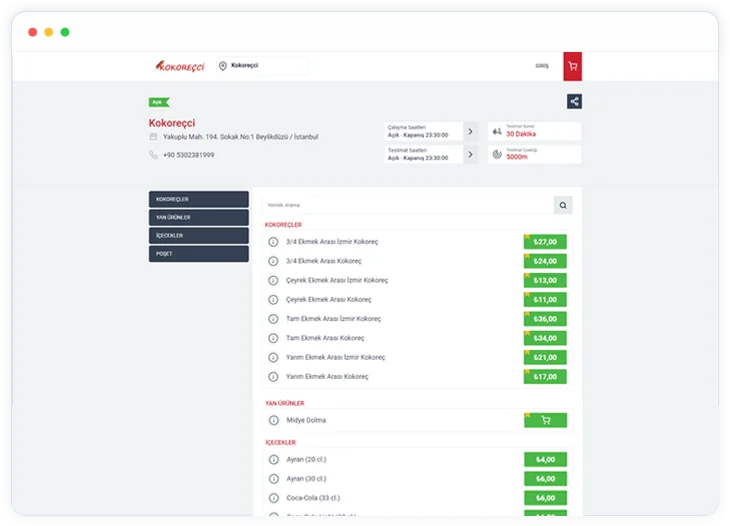Click the ₺4,00 Ayran (20 cl.) price button
This screenshot has width=730, height=526.
click(x=545, y=459)
